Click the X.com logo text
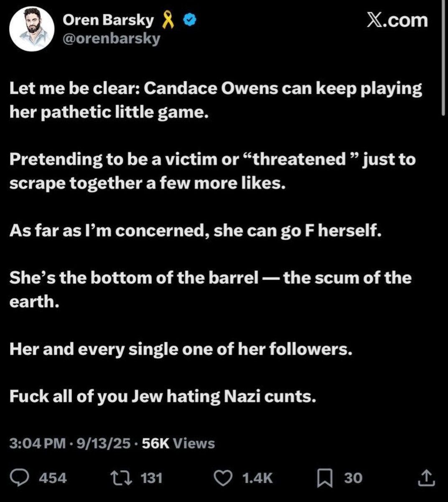The height and width of the screenshot is (502, 448). [397, 20]
